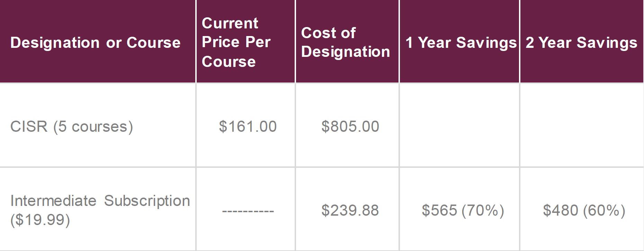Click the Current Price Per Course header
644x251 pixels.
[x=245, y=41]
